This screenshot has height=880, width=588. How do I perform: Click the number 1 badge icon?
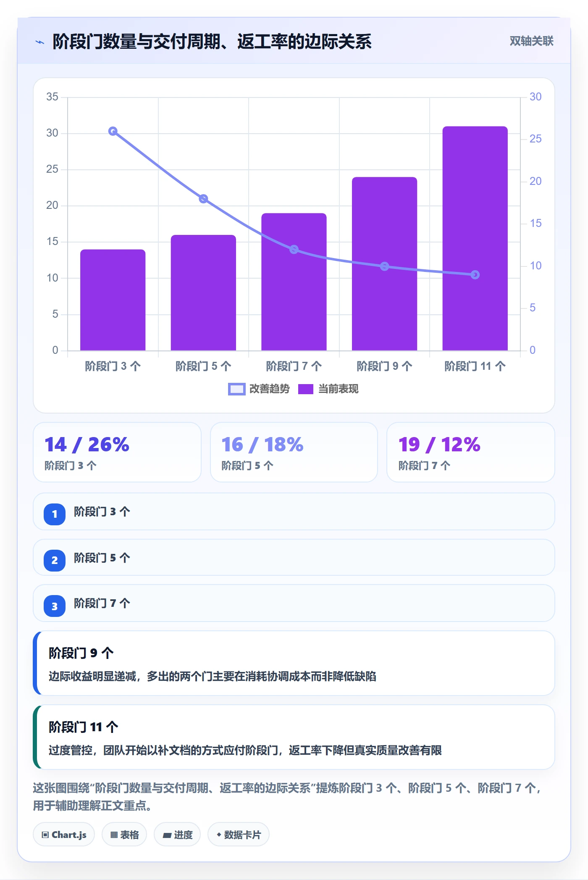tap(55, 514)
